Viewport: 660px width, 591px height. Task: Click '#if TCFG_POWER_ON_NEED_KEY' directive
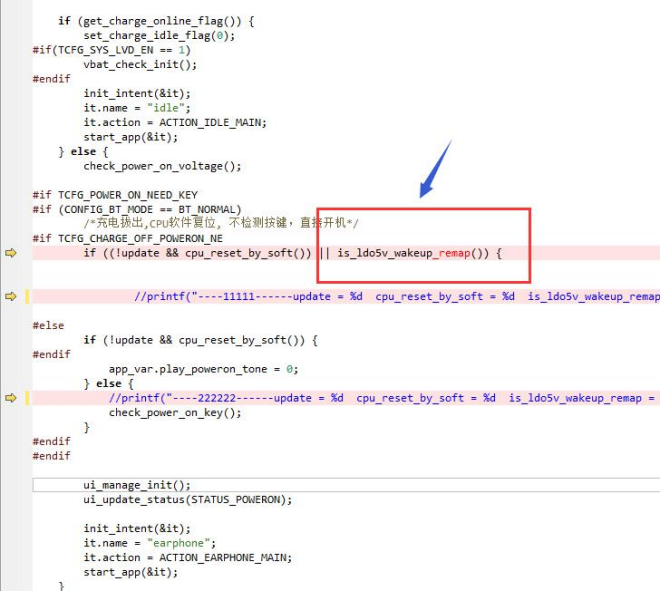(115, 195)
